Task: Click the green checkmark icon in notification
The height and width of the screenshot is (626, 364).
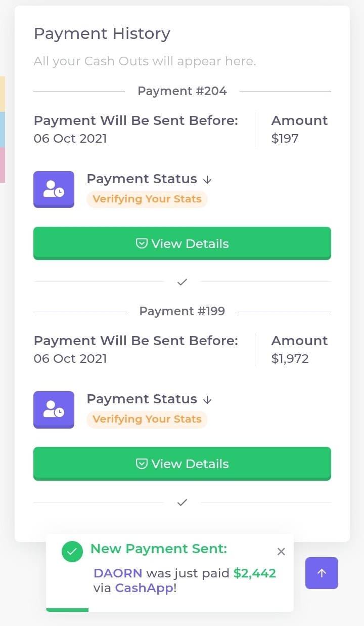Action: coord(72,552)
